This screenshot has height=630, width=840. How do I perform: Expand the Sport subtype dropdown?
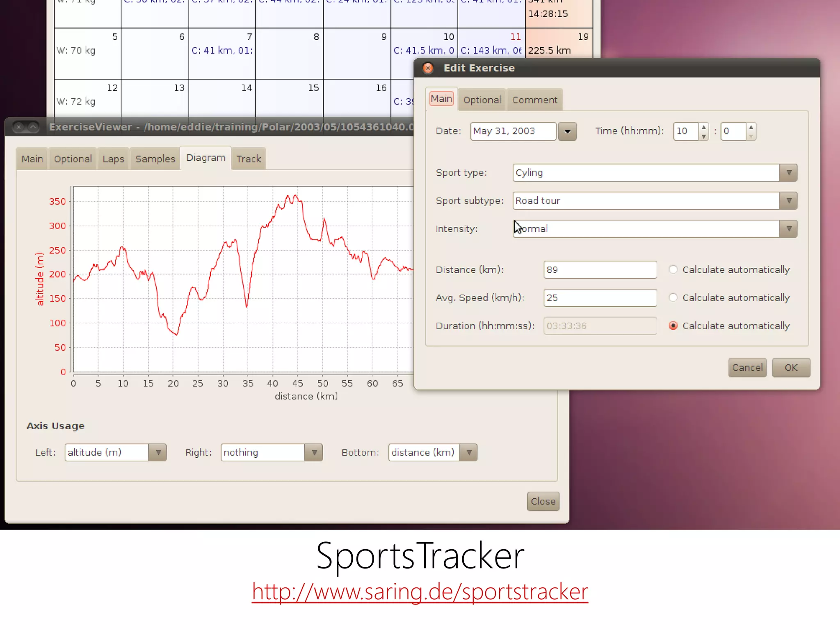pos(788,201)
